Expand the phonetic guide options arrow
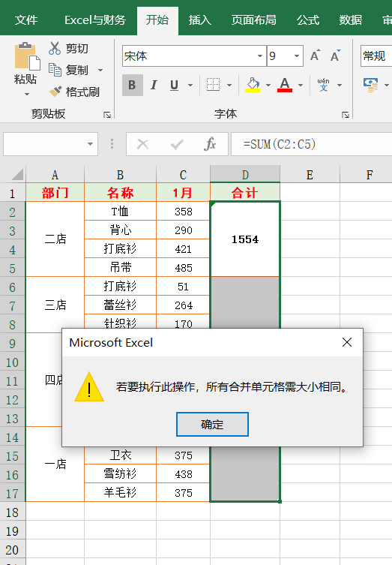The width and height of the screenshot is (392, 565). click(x=340, y=85)
